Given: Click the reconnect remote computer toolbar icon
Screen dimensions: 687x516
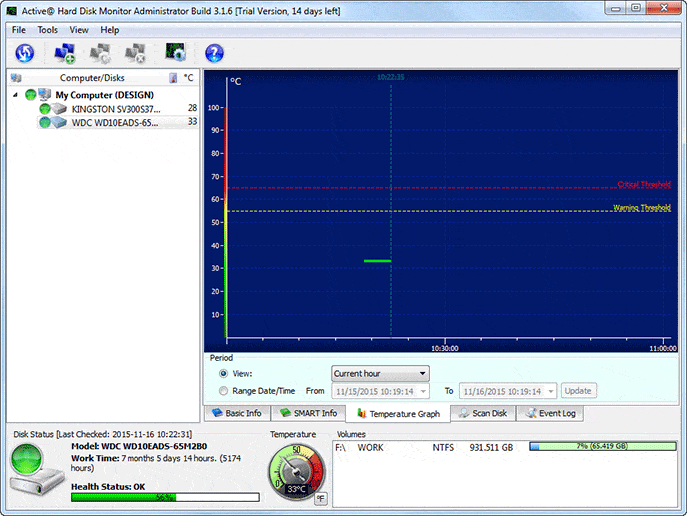Looking at the screenshot, I should point(100,53).
